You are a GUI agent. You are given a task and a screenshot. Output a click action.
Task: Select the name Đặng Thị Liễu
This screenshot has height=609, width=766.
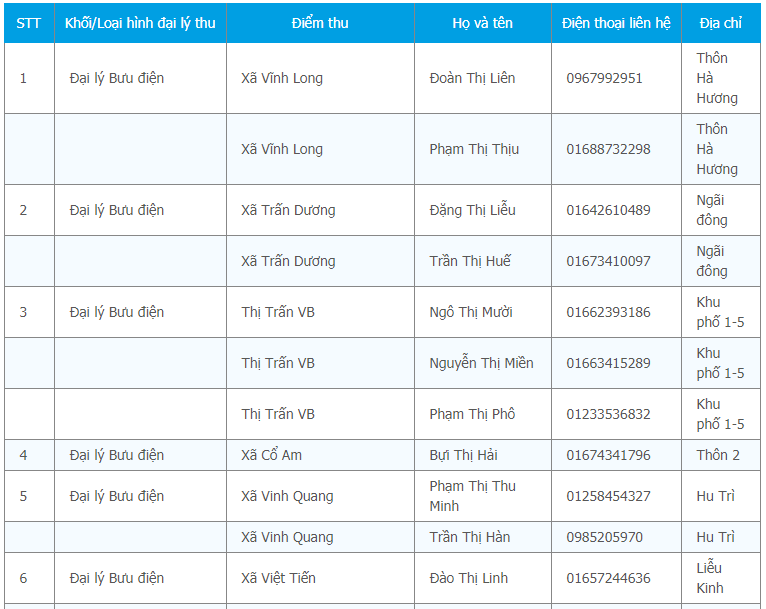point(470,210)
